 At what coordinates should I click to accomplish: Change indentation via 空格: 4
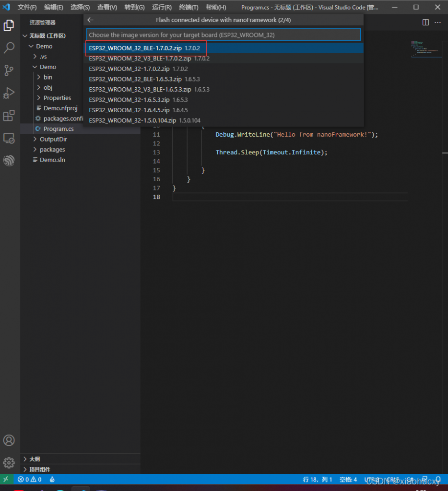(x=348, y=479)
